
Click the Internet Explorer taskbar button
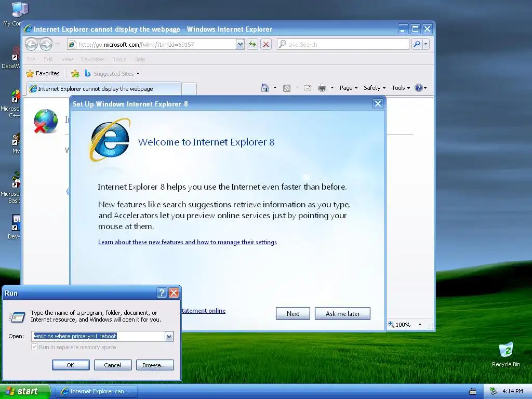97,391
